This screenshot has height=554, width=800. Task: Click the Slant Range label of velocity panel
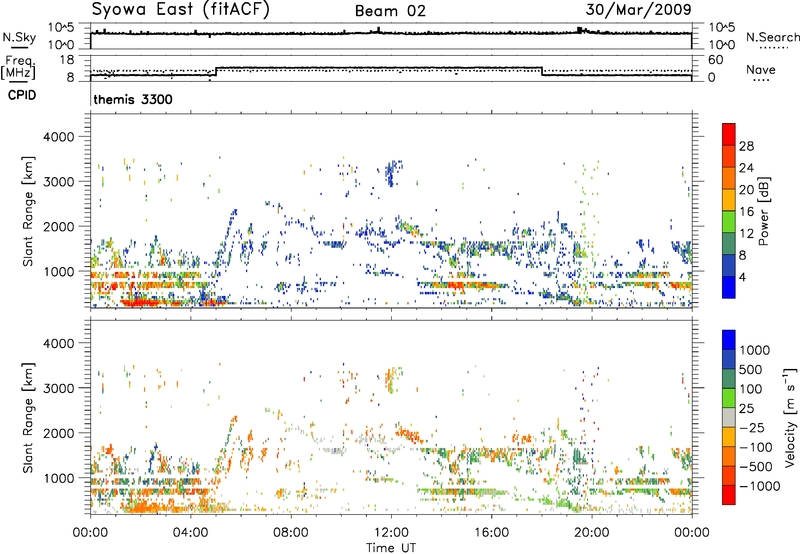(x=28, y=418)
